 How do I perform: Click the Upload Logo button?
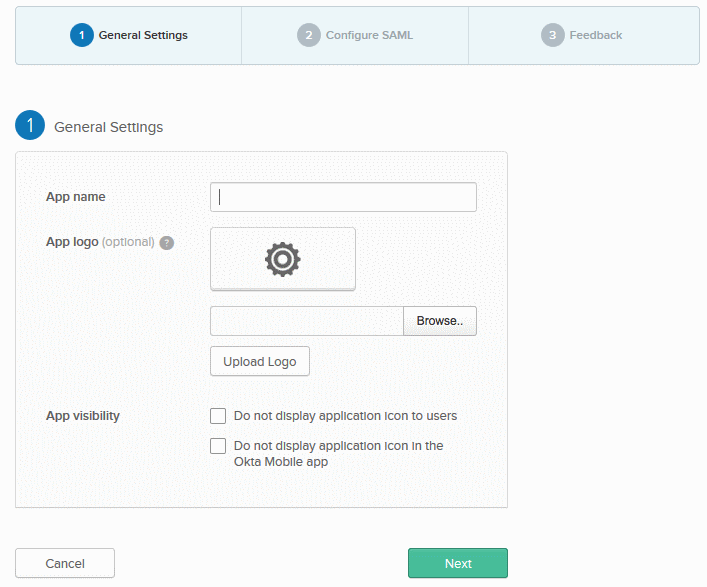click(x=260, y=361)
